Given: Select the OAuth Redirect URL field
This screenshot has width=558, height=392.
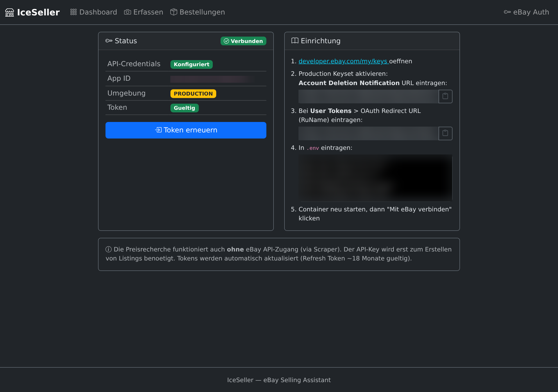Looking at the screenshot, I should 369,134.
